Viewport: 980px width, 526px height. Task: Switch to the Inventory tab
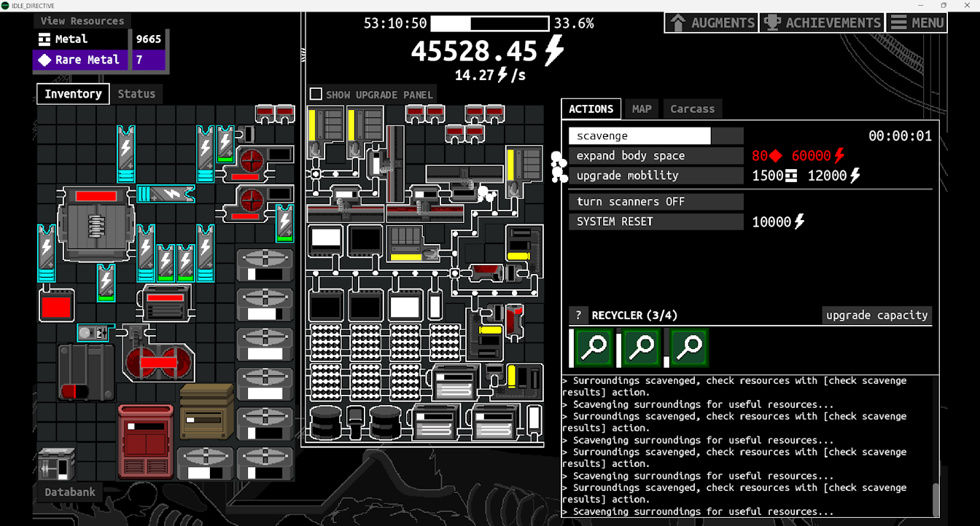(x=73, y=94)
